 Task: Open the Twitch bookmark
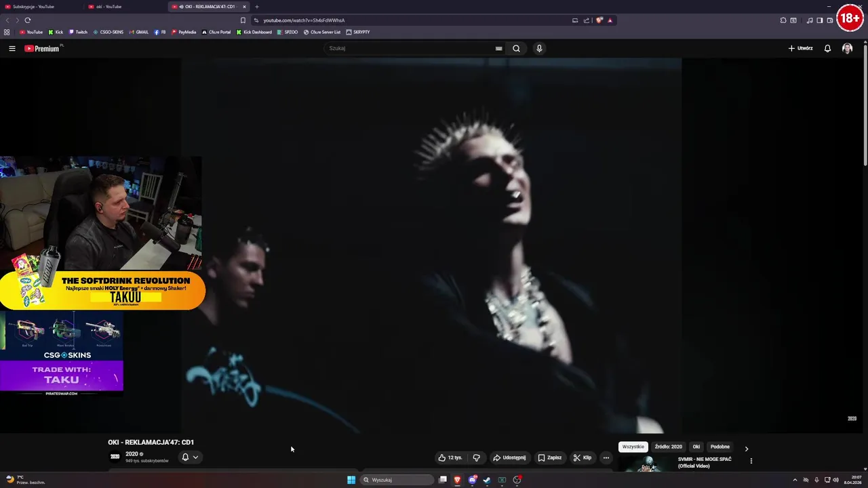point(78,32)
